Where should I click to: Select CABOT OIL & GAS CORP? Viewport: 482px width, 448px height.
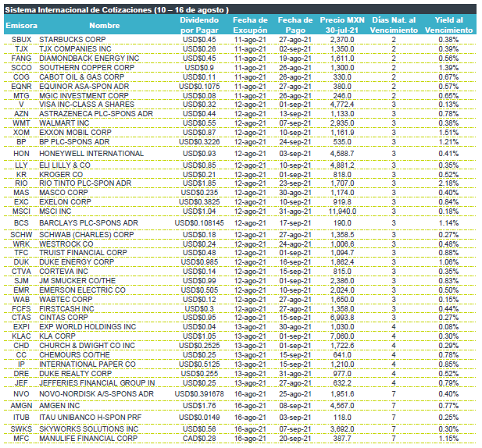click(81, 76)
